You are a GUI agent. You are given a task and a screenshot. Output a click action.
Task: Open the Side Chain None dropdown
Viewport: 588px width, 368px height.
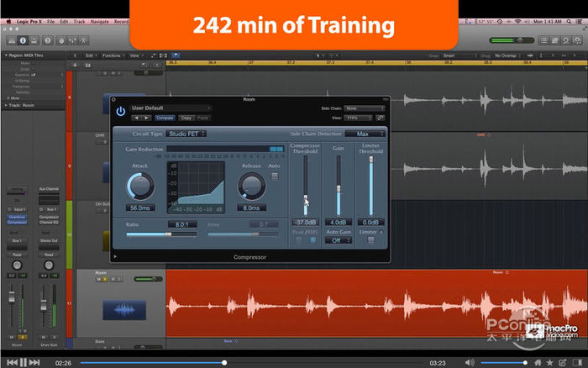coord(364,108)
